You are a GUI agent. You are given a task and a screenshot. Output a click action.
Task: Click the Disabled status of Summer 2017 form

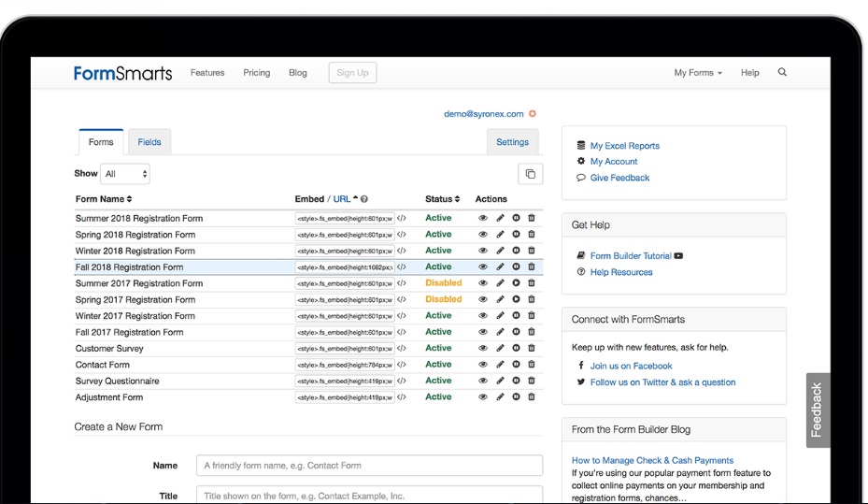pos(444,283)
